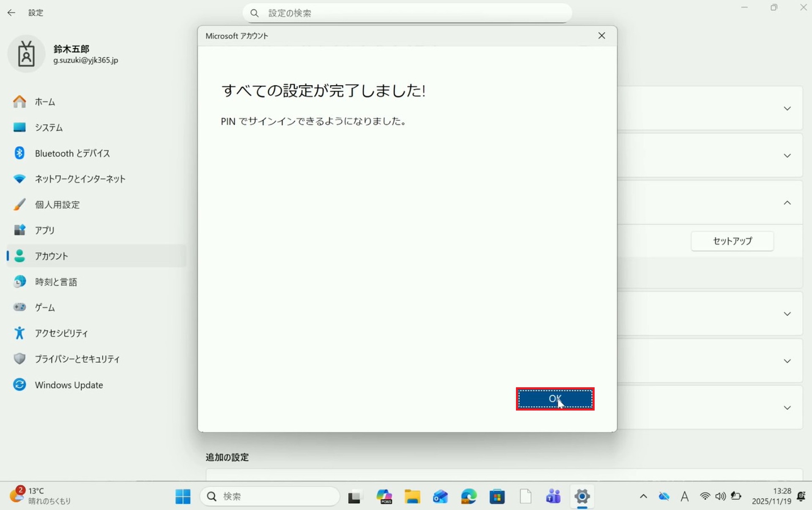The width and height of the screenshot is (812, 510).
Task: Open プライバシーとセキュリティ
Action: click(x=77, y=359)
